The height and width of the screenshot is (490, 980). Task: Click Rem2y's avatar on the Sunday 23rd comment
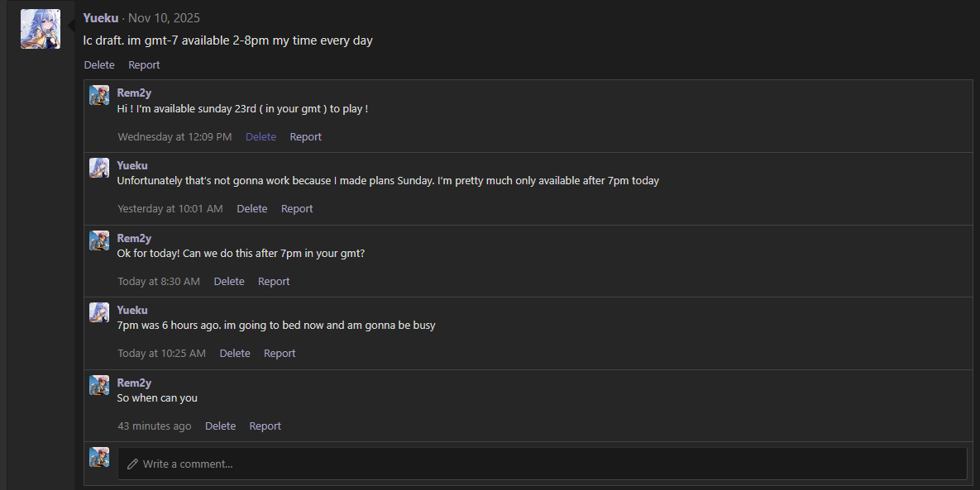99,95
